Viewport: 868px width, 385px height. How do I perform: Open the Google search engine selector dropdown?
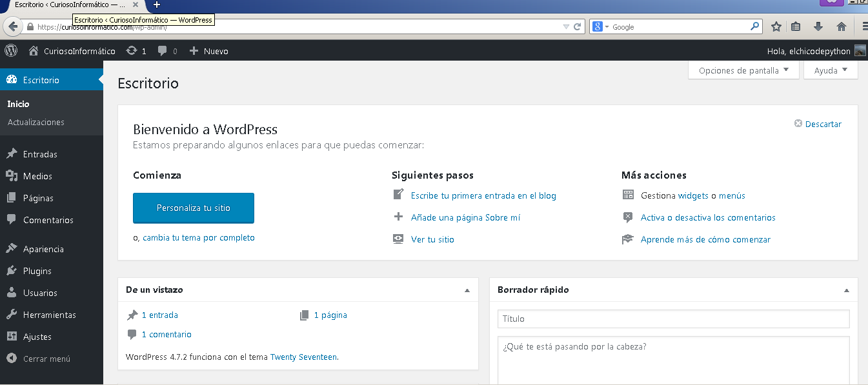point(600,26)
